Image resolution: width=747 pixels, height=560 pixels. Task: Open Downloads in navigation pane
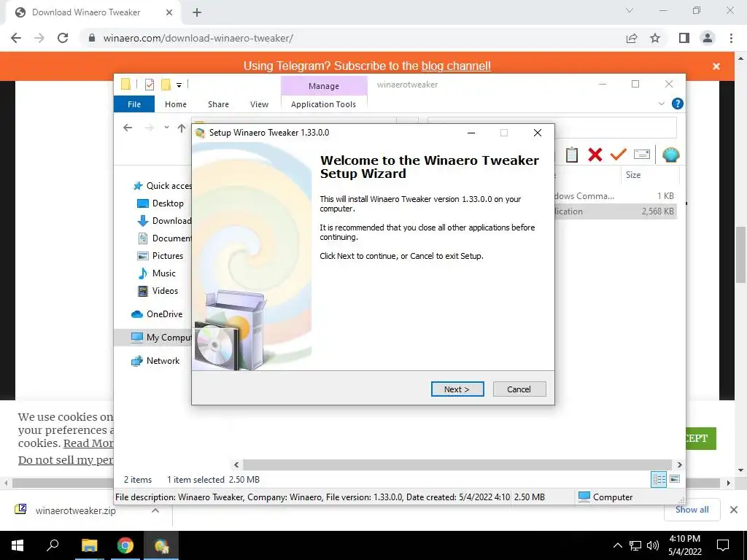(164, 221)
